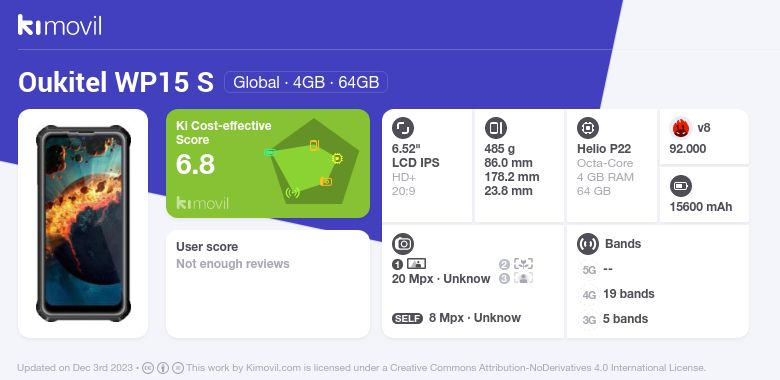
Task: Click the processor chip icon above Helio P22
Action: tap(588, 128)
